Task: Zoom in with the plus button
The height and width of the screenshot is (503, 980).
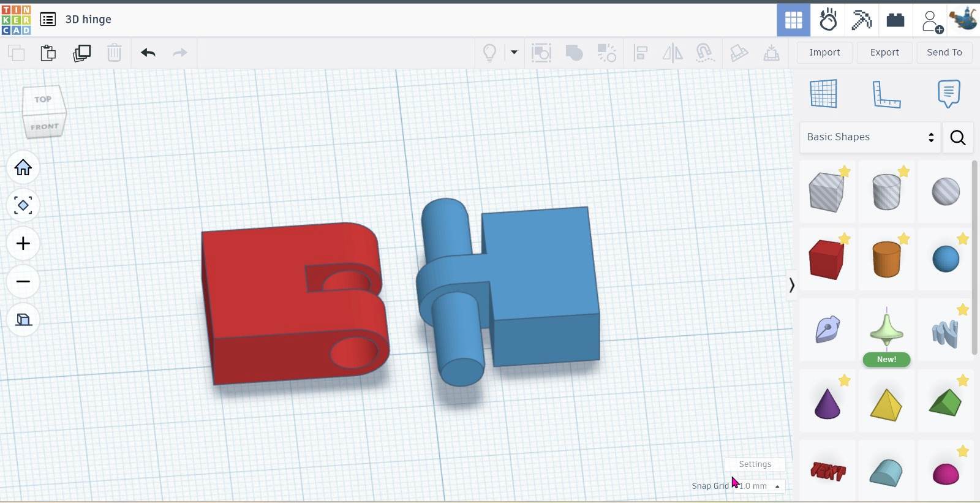Action: [23, 243]
